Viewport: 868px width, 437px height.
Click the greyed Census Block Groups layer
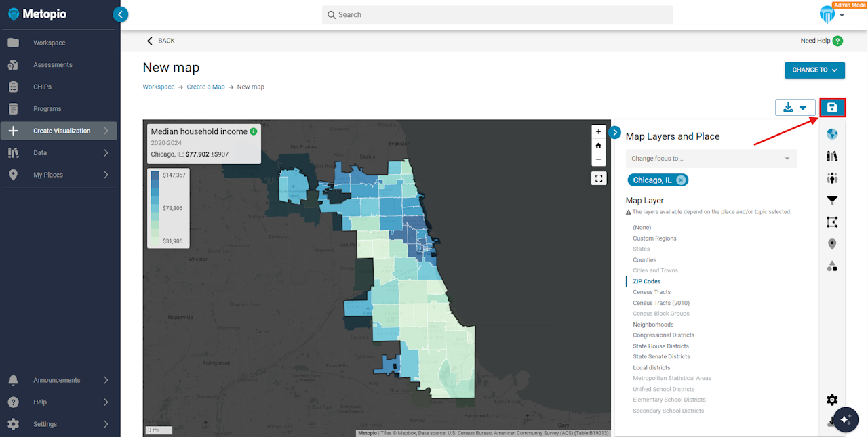(661, 314)
